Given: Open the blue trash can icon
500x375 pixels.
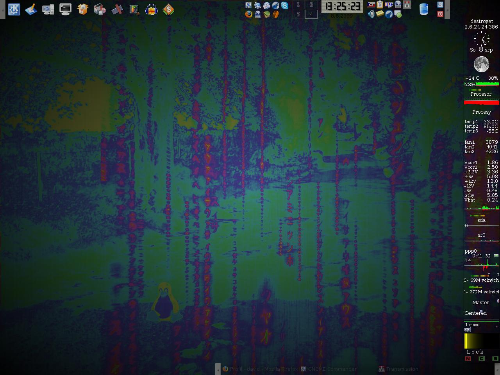Looking at the screenshot, I should point(423,9).
